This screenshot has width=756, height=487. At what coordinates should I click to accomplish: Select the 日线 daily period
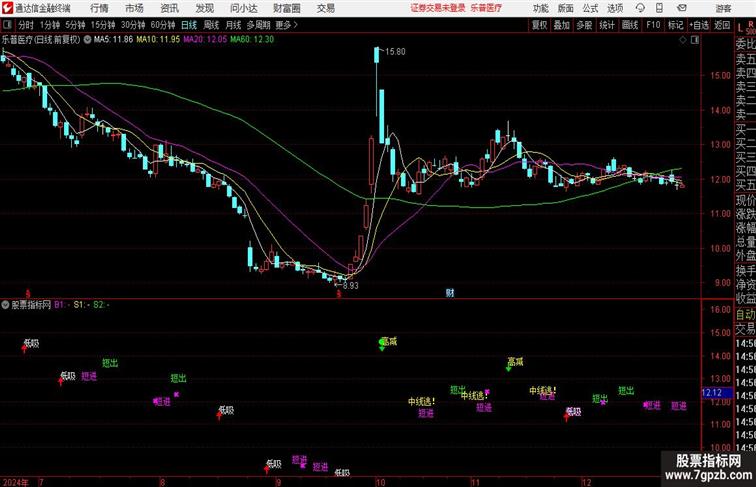189,25
